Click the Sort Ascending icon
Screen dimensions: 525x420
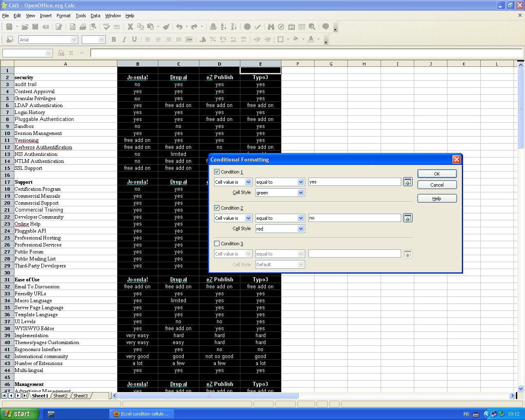pyautogui.click(x=224, y=27)
